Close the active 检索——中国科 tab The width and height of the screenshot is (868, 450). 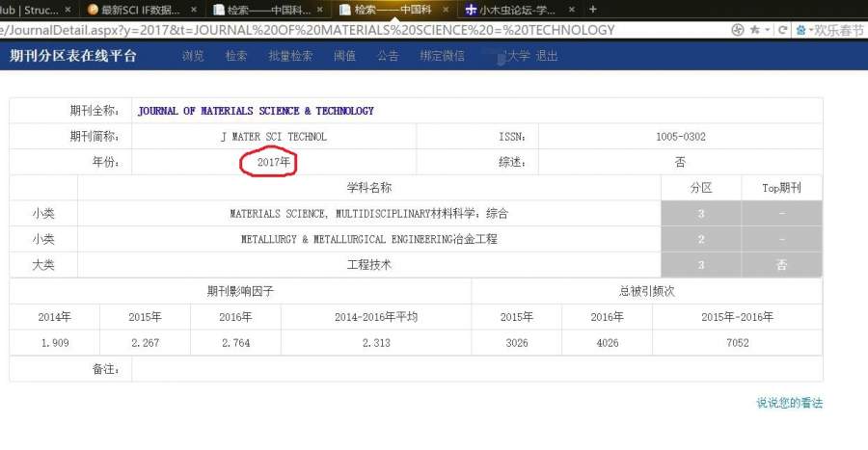[446, 10]
